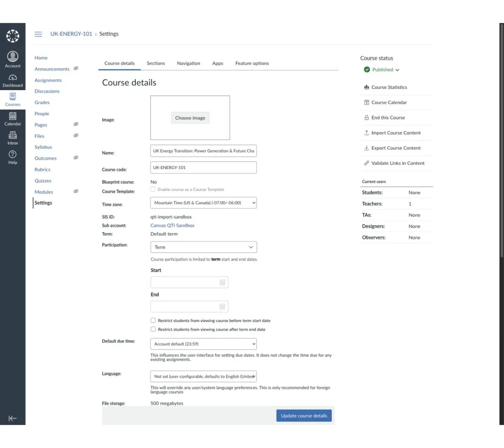Click hidden-eye icon next to Pages
This screenshot has height=448, width=504.
(x=76, y=124)
